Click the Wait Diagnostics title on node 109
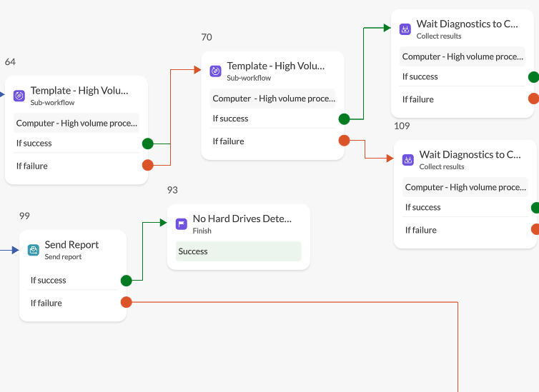Viewport: 539px width, 392px height. [470, 154]
